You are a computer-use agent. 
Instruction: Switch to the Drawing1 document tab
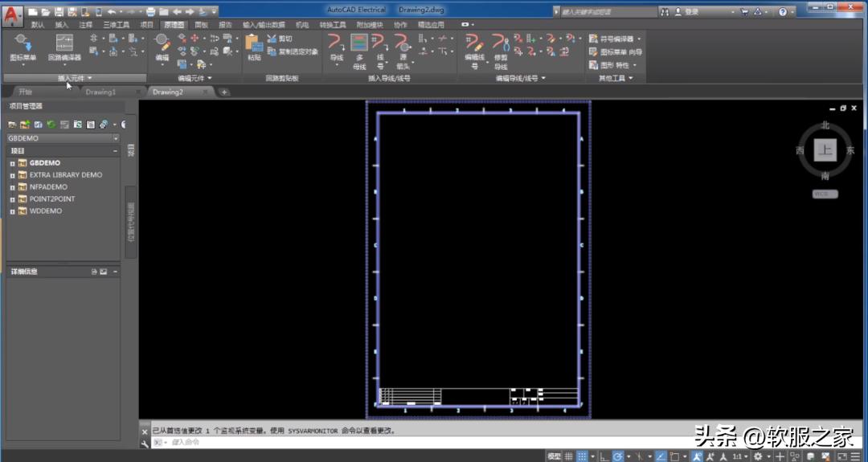[x=100, y=92]
